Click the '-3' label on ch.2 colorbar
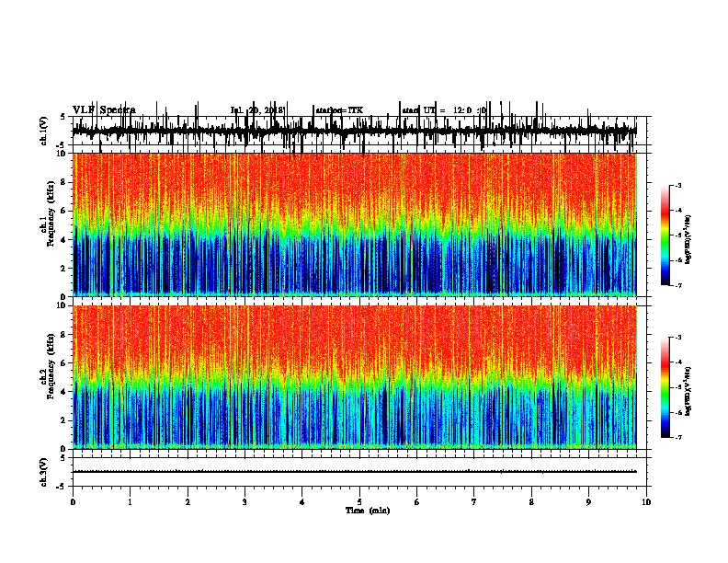Screen dimensions: 728x563 678,338
